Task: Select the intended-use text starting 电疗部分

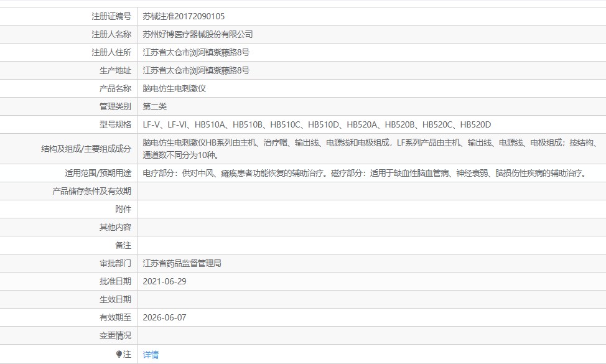Action: tap(366, 173)
